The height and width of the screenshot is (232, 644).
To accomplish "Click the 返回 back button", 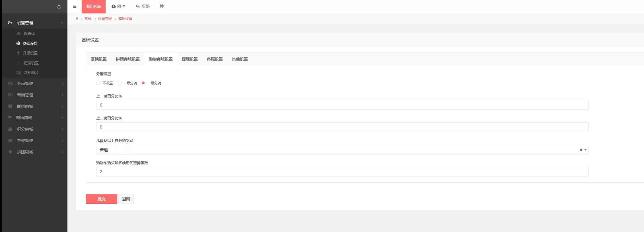I will click(126, 199).
